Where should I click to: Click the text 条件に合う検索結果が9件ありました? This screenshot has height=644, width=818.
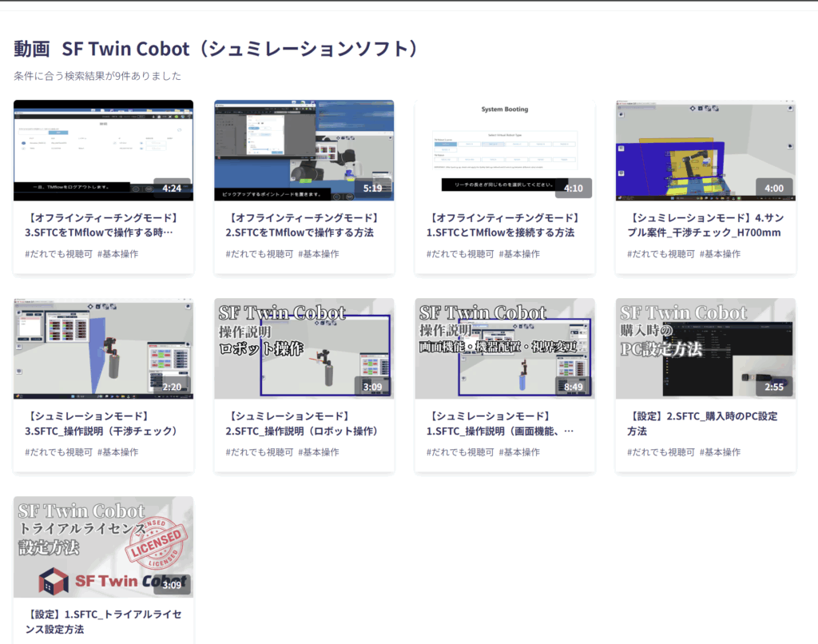(x=97, y=76)
